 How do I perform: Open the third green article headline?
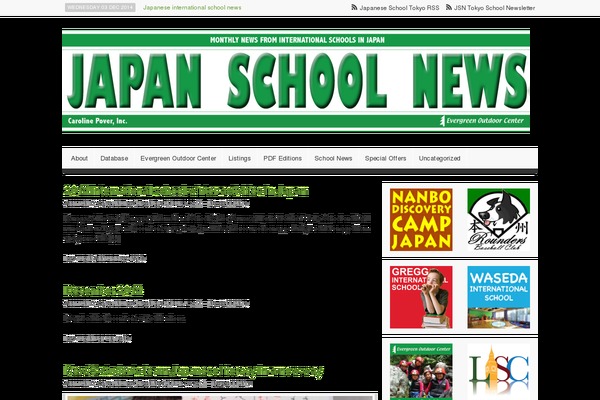193,371
